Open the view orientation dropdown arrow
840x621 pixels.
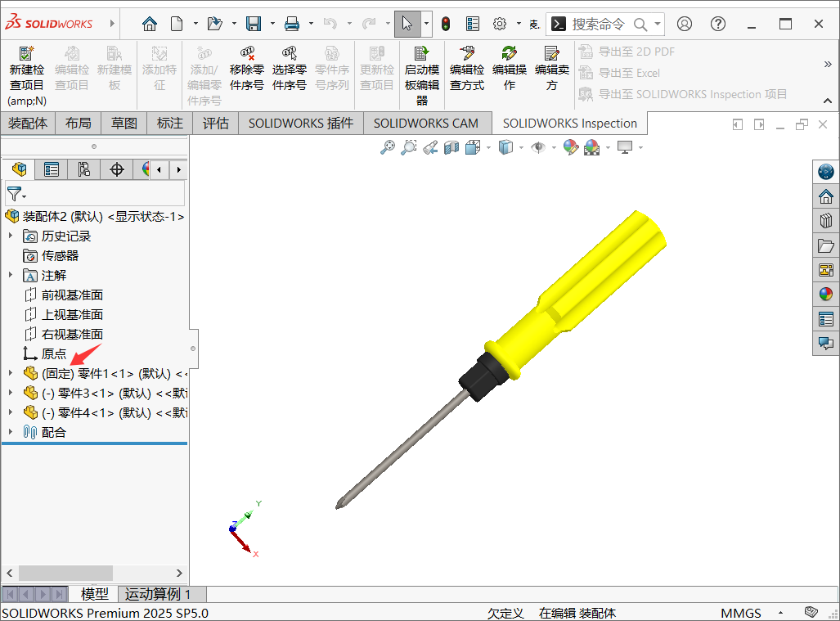pos(488,147)
